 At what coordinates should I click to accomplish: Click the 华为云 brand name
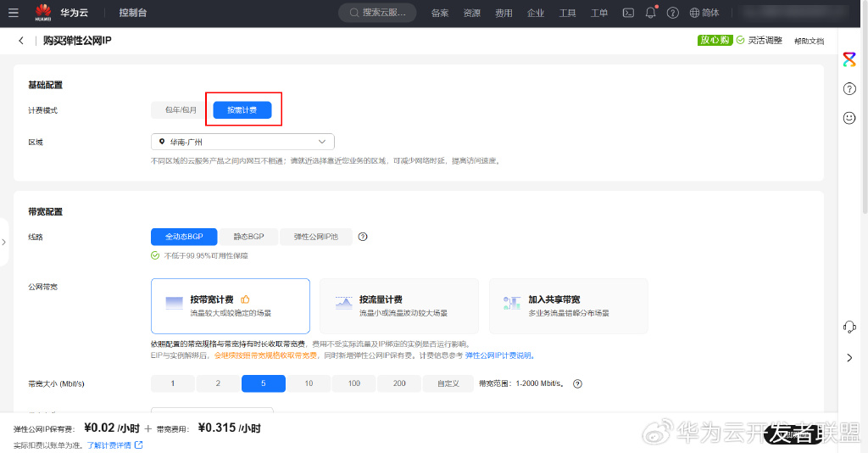[75, 13]
